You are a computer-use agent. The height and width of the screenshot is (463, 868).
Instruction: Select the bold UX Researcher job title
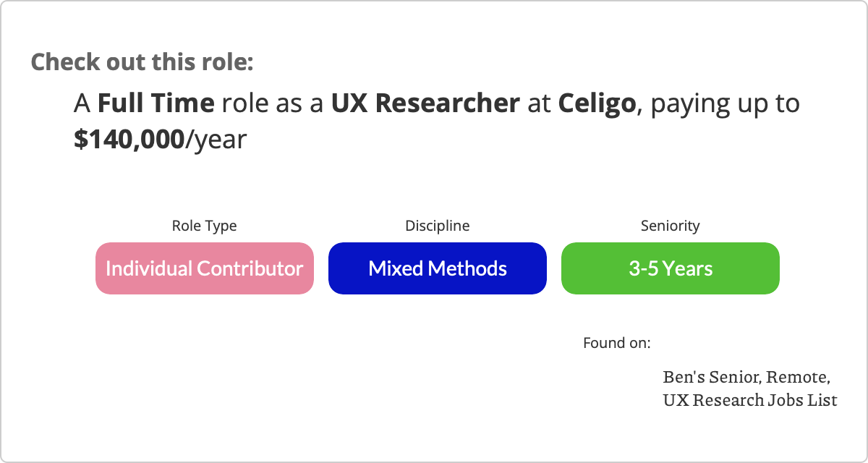pyautogui.click(x=425, y=104)
